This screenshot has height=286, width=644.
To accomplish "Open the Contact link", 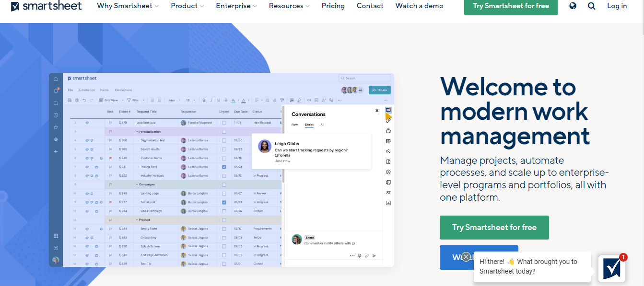I will [370, 6].
